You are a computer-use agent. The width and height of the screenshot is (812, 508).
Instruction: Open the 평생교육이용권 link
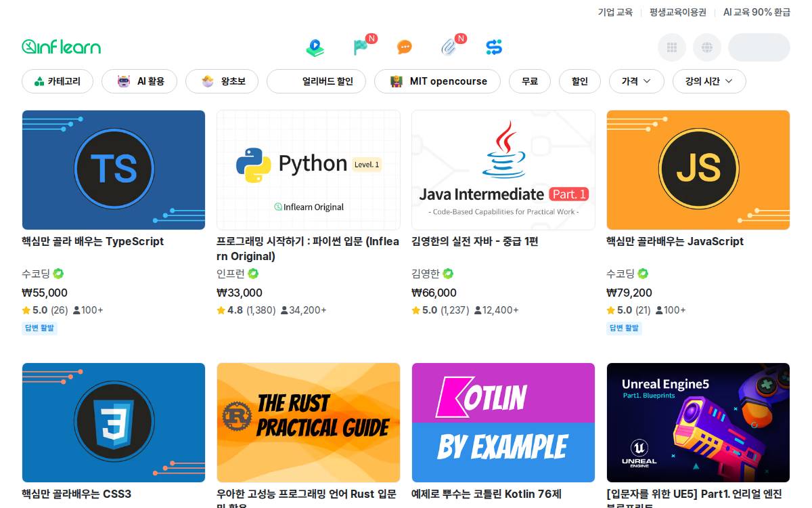coord(678,12)
